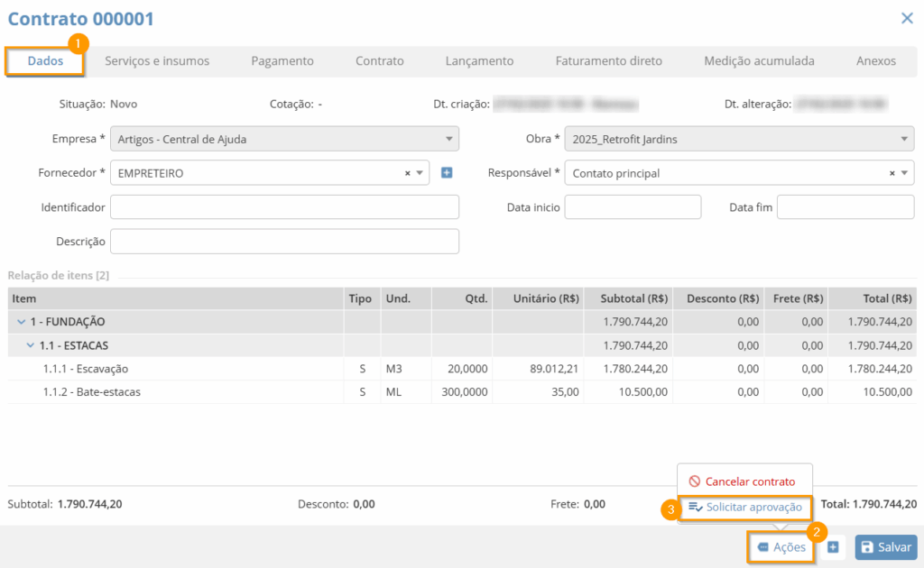This screenshot has width=924, height=568.
Task: Clear the EMPRETEIRO supplier selection x
Action: pos(407,173)
